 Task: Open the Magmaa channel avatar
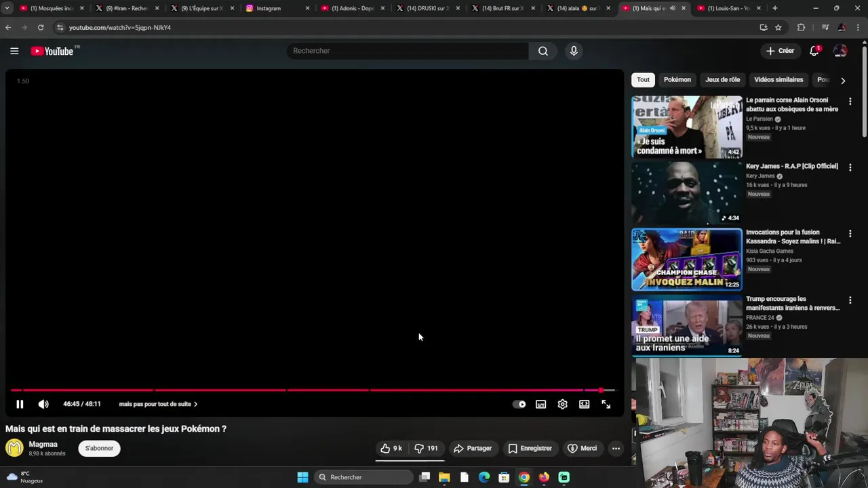point(14,448)
